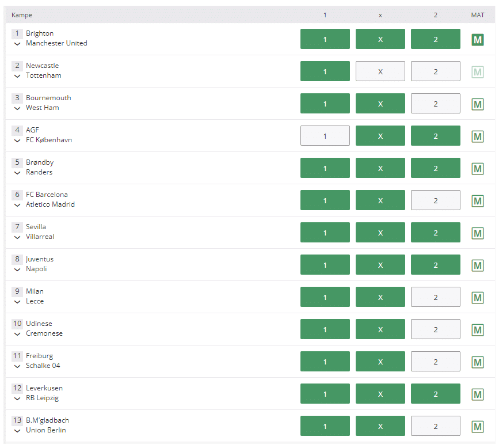Toggle M icon for Brøndby vs Randers
499x448 pixels.
(477, 169)
